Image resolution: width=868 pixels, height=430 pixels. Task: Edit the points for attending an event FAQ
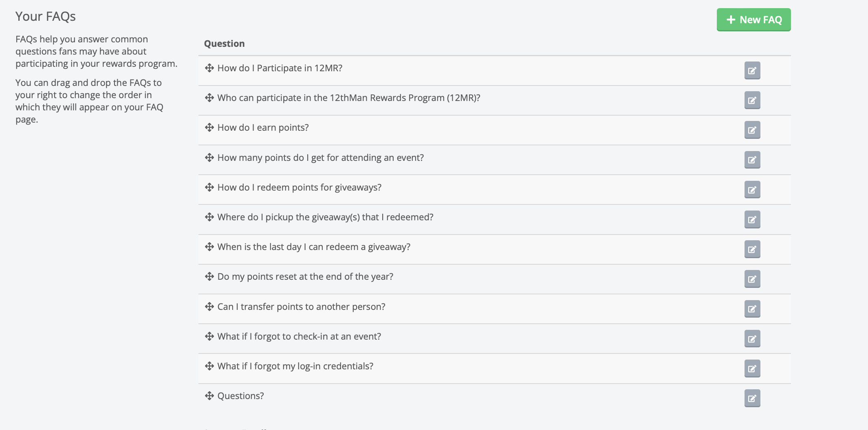click(752, 160)
